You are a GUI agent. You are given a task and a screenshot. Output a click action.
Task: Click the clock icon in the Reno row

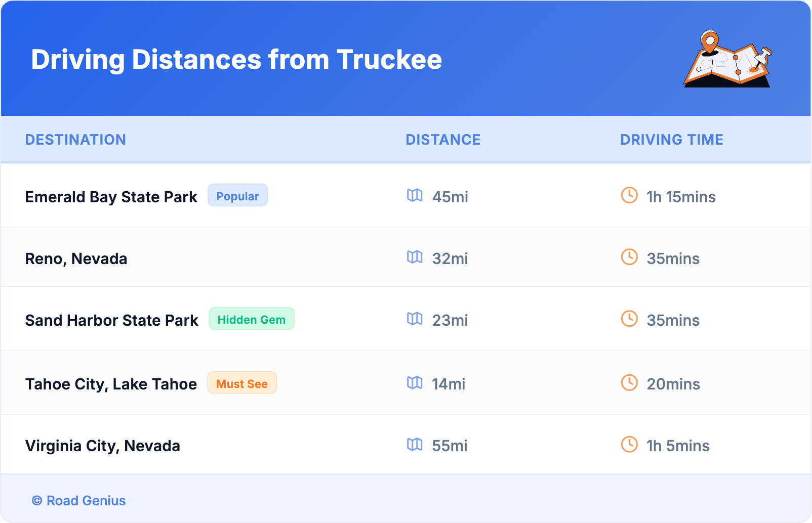coord(629,257)
